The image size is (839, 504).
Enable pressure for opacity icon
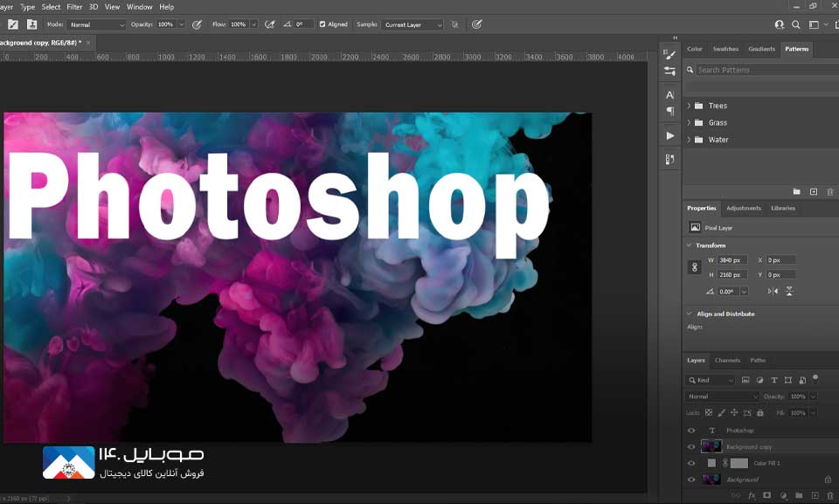(x=197, y=24)
